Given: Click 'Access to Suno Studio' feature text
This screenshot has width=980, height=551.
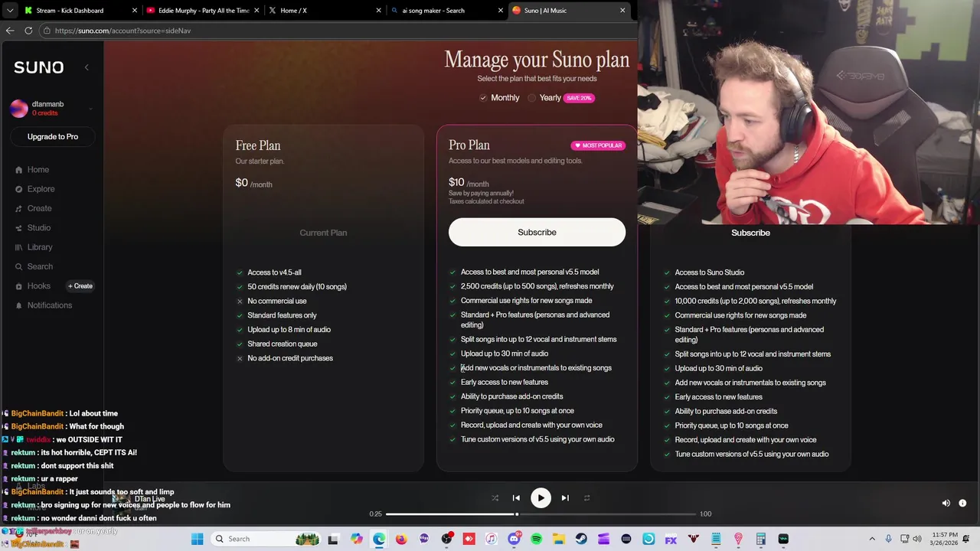Looking at the screenshot, I should (x=710, y=272).
